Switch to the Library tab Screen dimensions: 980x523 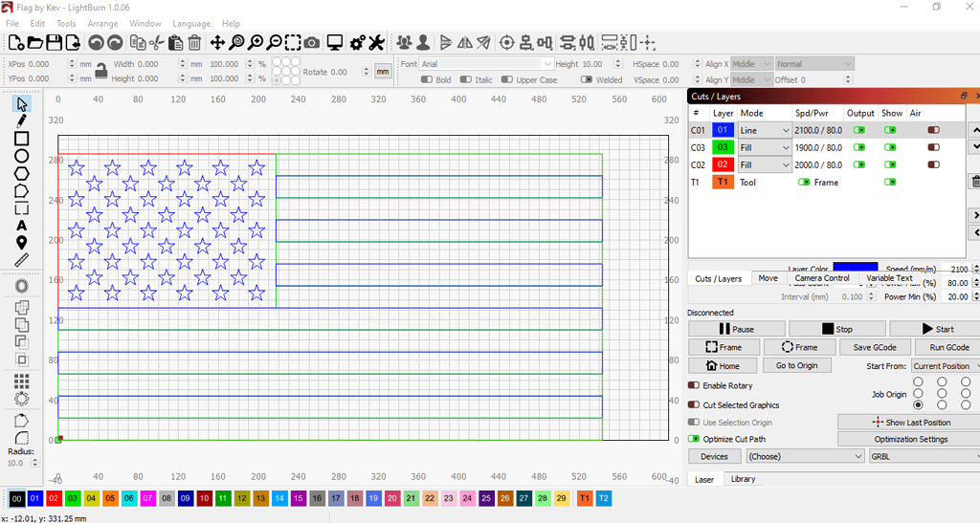[x=743, y=479]
